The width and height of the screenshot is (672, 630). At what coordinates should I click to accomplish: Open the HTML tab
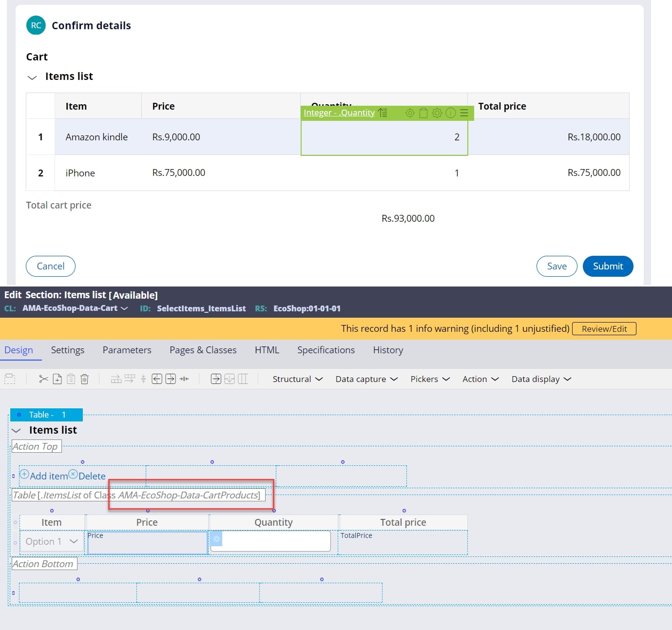coord(267,350)
